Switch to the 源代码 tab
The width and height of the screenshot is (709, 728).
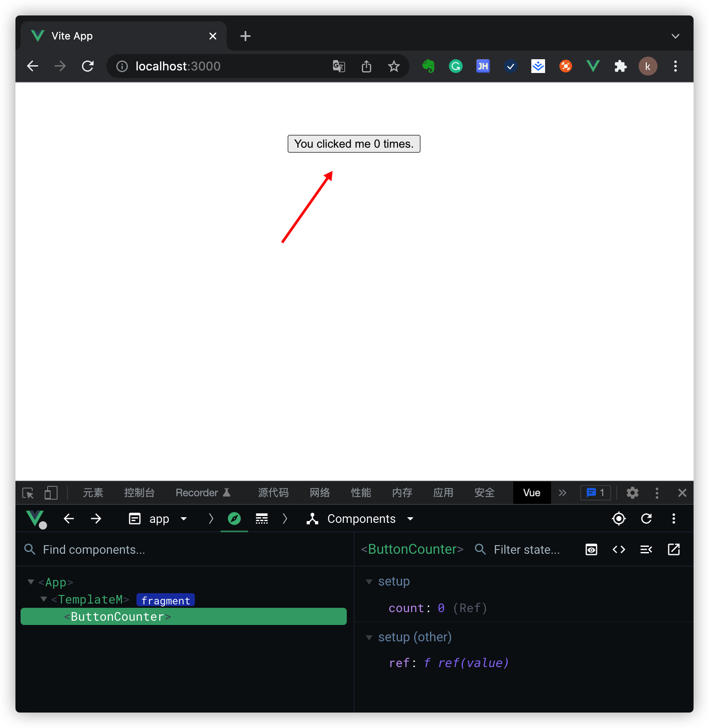[x=273, y=493]
